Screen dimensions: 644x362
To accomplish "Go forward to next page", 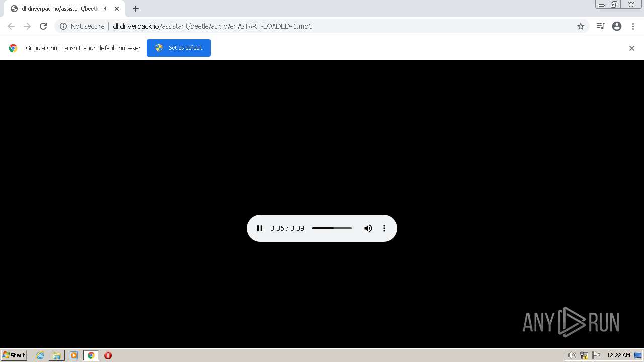I will [27, 26].
